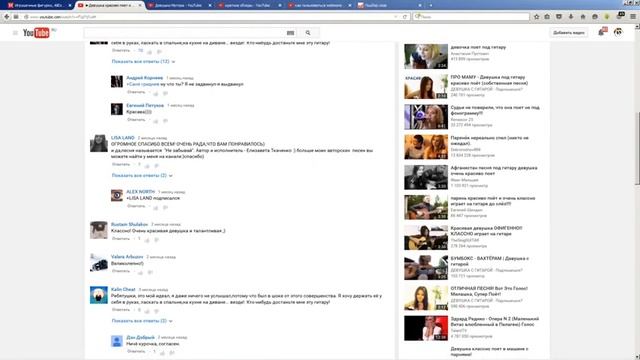The image size is (640, 360).
Task: Like ALEX NORTH's reply
Action: tap(156, 207)
